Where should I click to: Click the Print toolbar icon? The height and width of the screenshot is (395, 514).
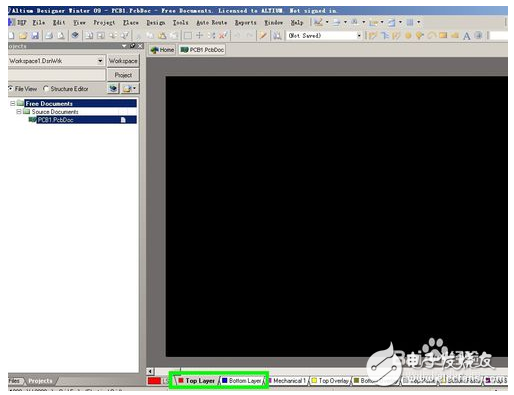coord(49,35)
